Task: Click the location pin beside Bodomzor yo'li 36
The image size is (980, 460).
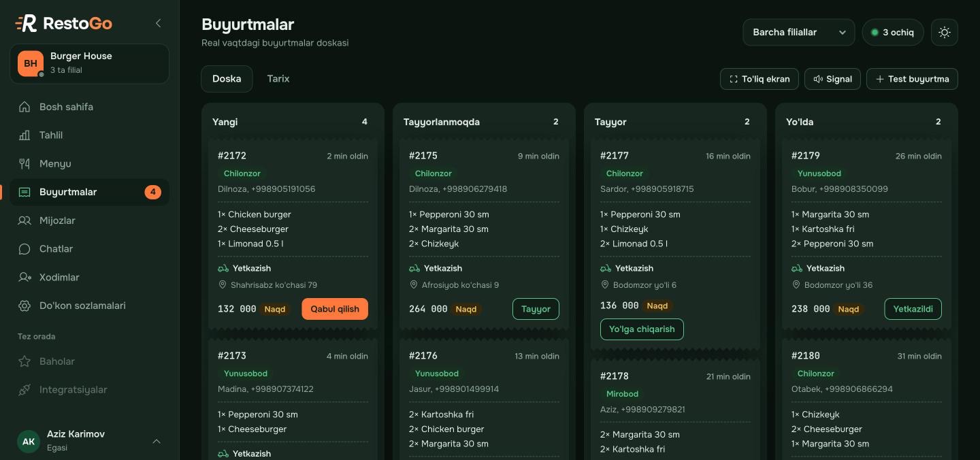Action: click(x=796, y=285)
